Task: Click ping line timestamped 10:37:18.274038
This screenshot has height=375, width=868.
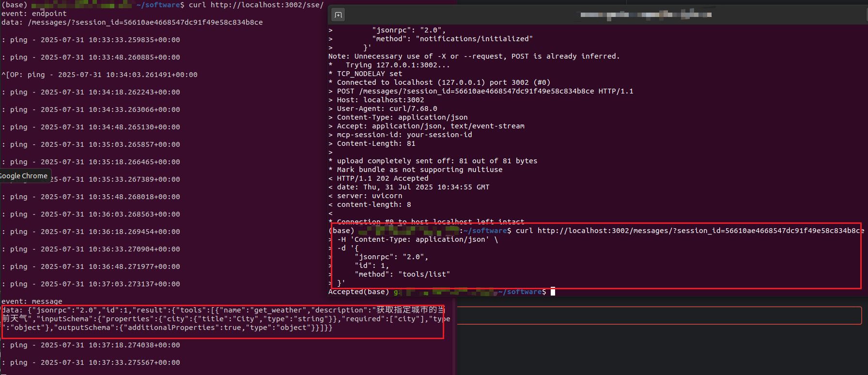Action: [91, 345]
